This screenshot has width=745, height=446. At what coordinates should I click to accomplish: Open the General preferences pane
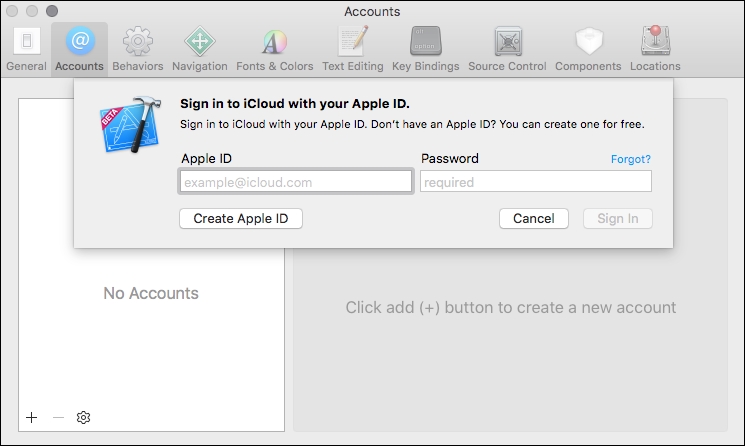(x=26, y=49)
